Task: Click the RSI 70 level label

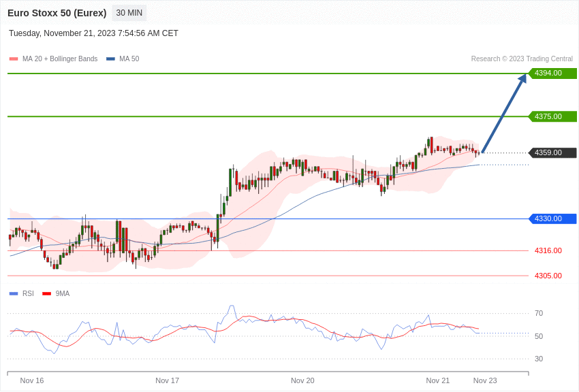Action: coord(539,314)
